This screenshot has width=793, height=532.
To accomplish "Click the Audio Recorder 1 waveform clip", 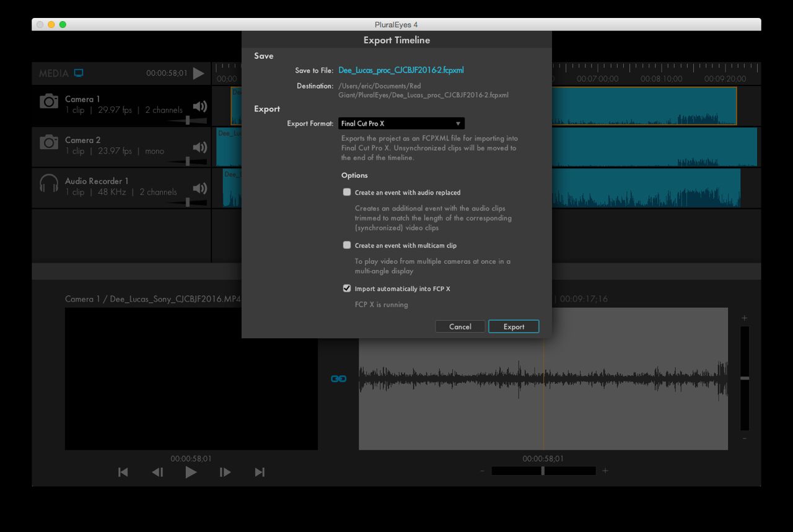I will pos(646,188).
